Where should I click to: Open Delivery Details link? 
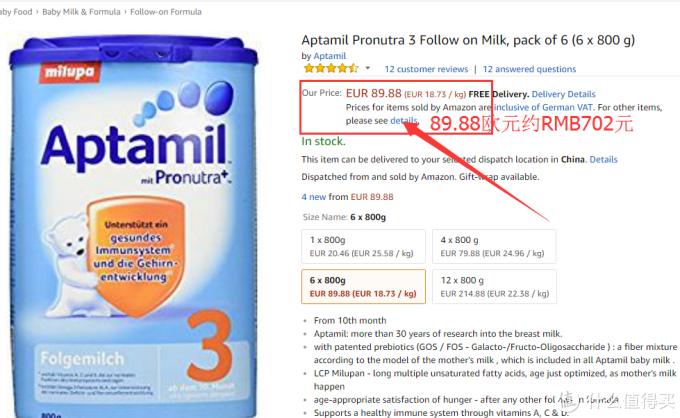click(568, 94)
